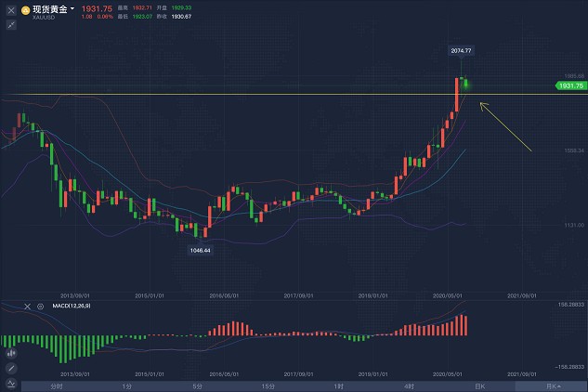Click the collapse/shrink chart icon

point(11,25)
